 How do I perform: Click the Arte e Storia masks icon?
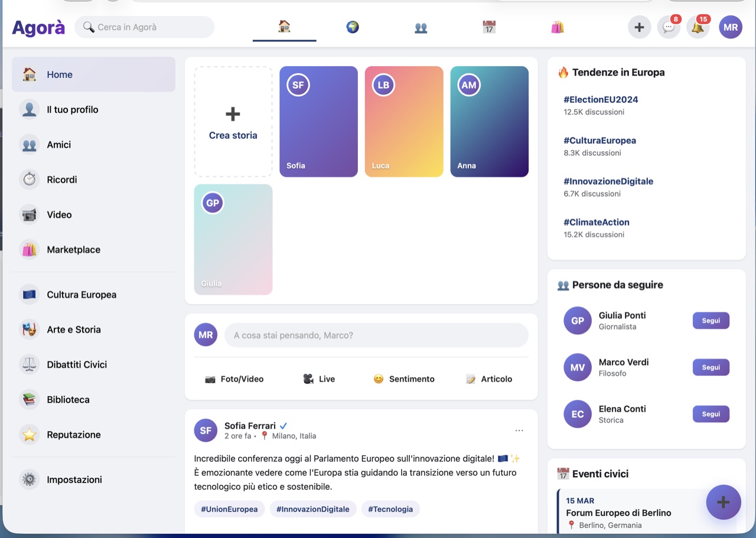coord(30,330)
